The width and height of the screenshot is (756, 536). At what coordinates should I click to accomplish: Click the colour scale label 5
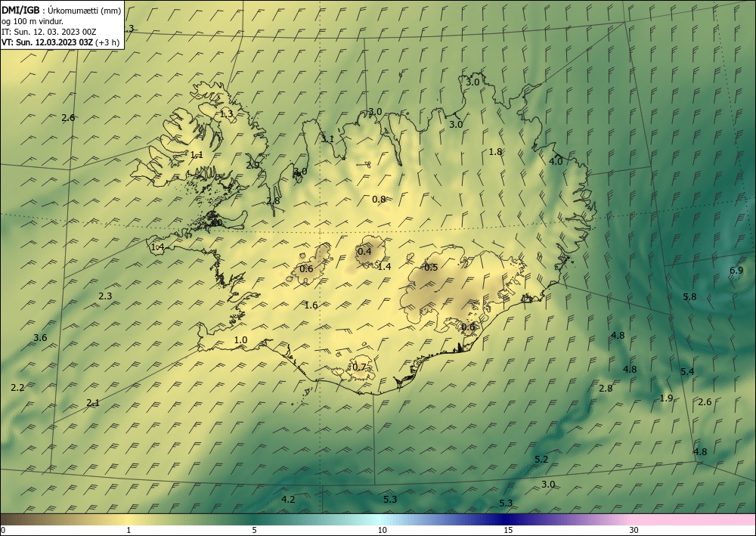point(255,531)
